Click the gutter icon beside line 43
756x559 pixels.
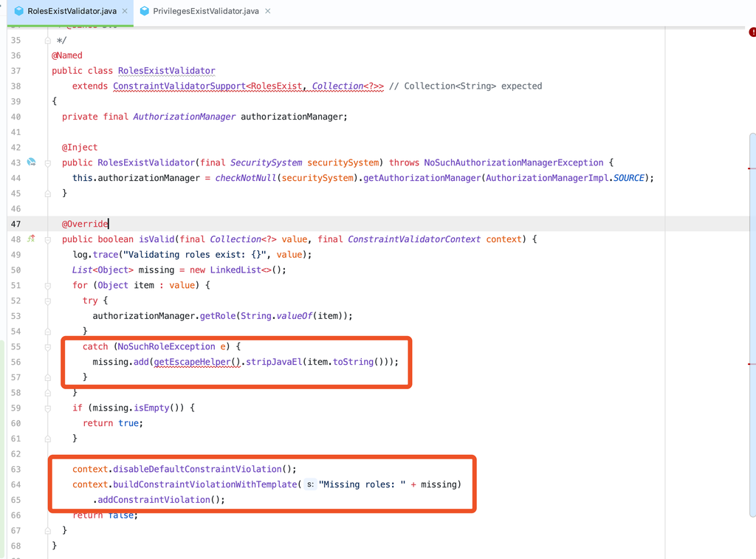tap(32, 162)
